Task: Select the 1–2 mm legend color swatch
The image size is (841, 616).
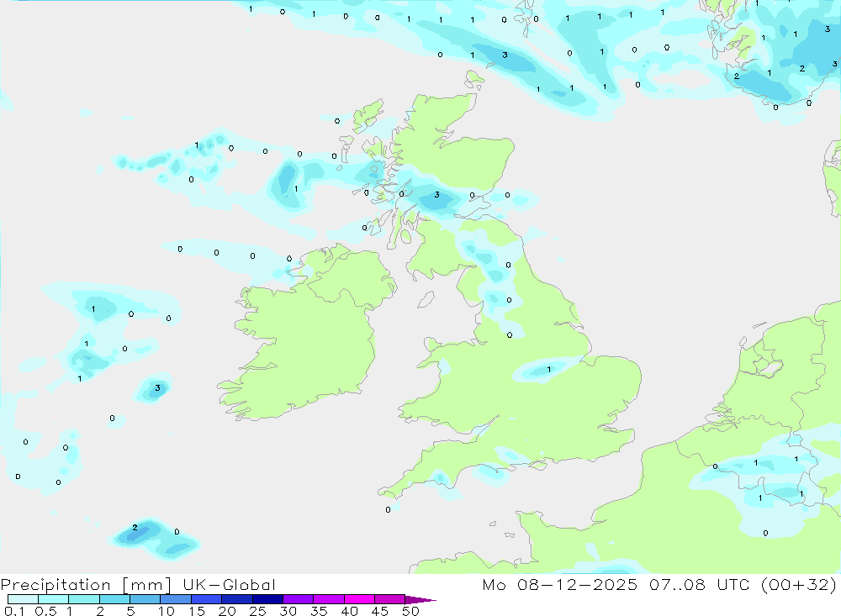Action: (x=83, y=599)
